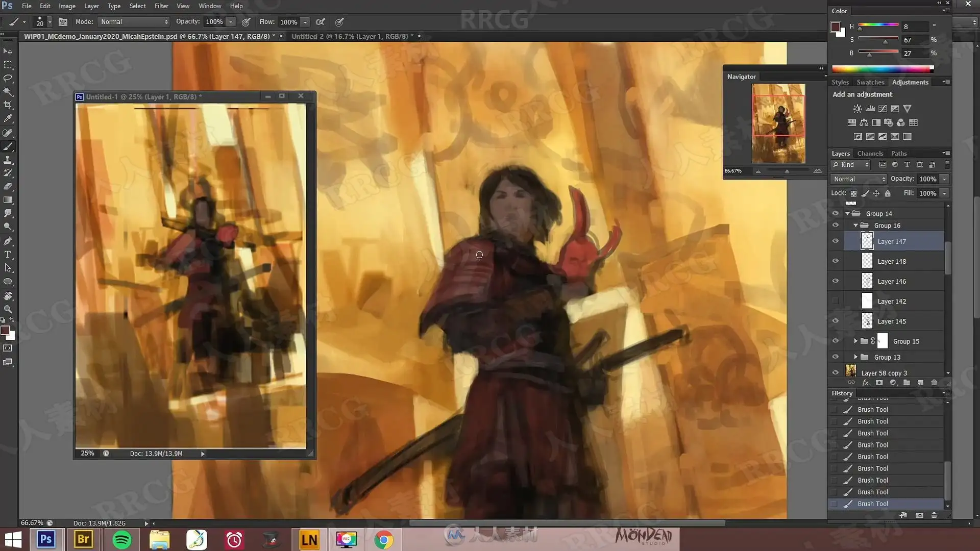The image size is (980, 551).
Task: Select the Eyedropper tool
Action: 8,118
